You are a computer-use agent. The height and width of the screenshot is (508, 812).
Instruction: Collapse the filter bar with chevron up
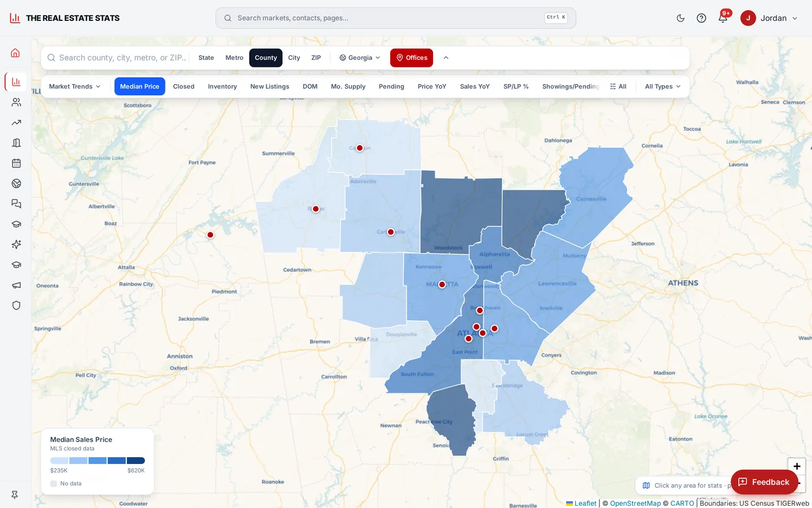click(x=446, y=58)
